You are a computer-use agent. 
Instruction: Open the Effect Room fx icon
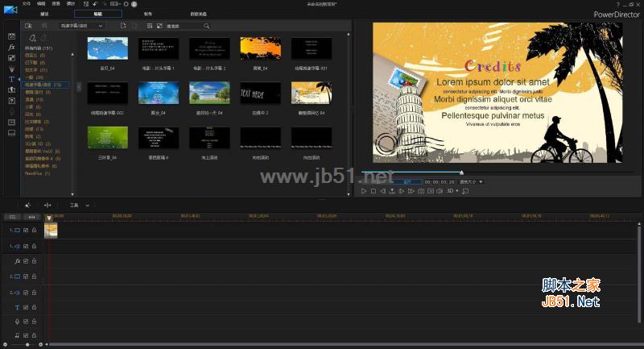click(11, 48)
